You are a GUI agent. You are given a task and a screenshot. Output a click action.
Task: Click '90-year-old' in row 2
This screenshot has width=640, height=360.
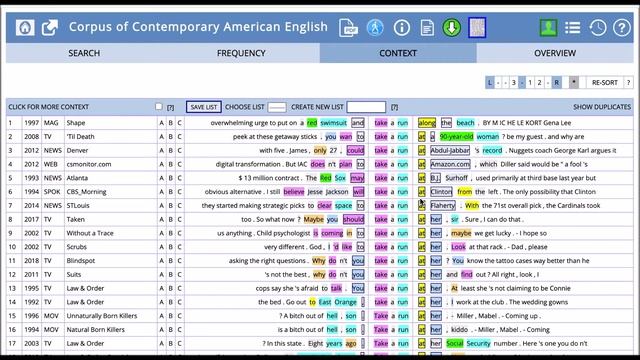tap(456, 136)
